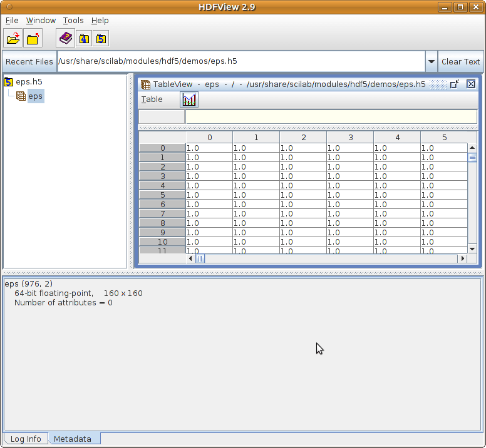Click the cell address label box
This screenshot has width=486, height=448.
(x=162, y=117)
